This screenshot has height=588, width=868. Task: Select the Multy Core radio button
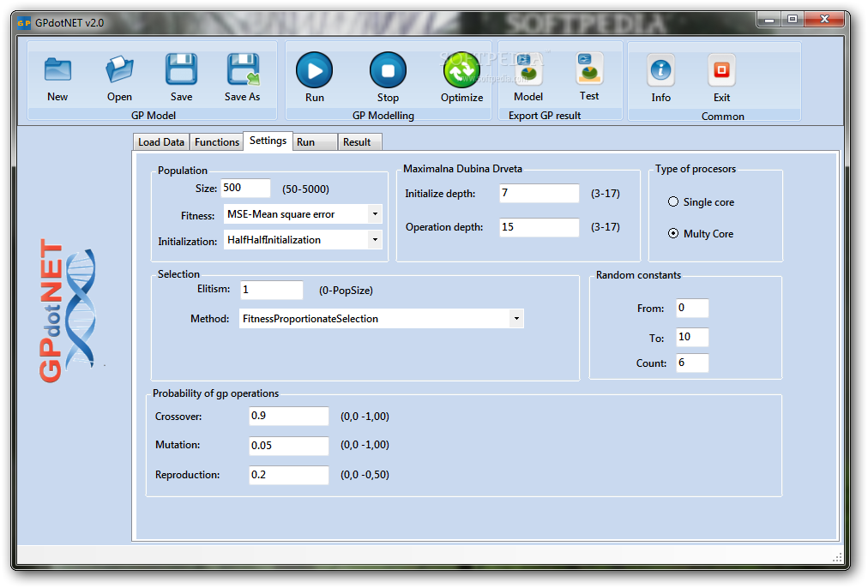click(x=673, y=233)
